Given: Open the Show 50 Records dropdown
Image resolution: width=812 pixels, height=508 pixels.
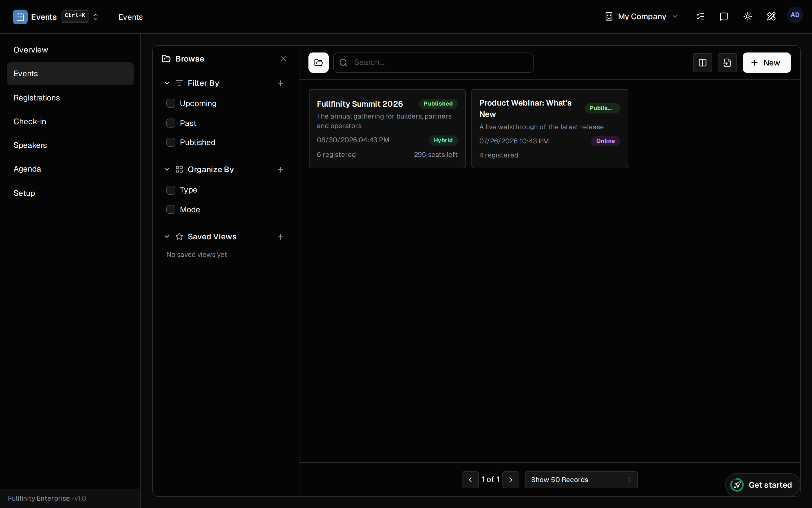Looking at the screenshot, I should pyautogui.click(x=581, y=480).
